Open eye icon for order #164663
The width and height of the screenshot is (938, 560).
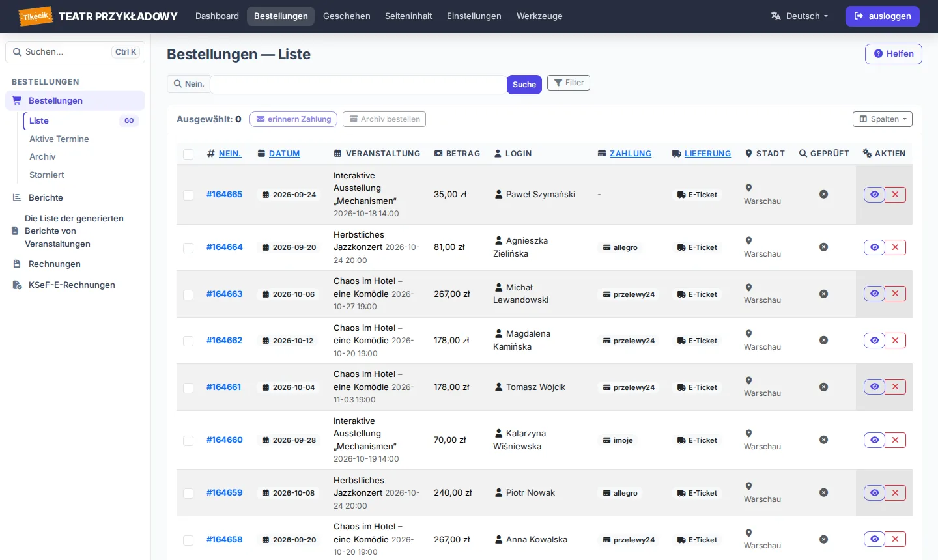tap(874, 294)
